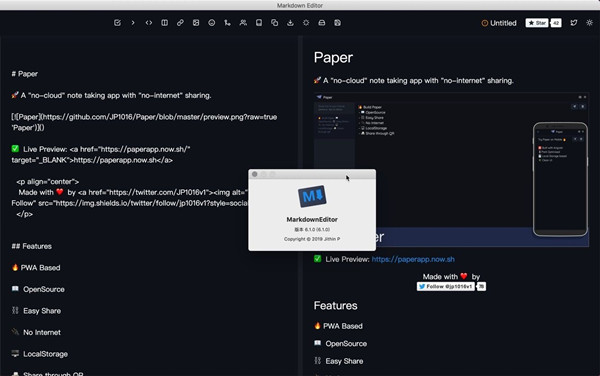Viewport: 600px width, 376px height.
Task: Click the '## Features' line in editor
Action: (x=31, y=246)
